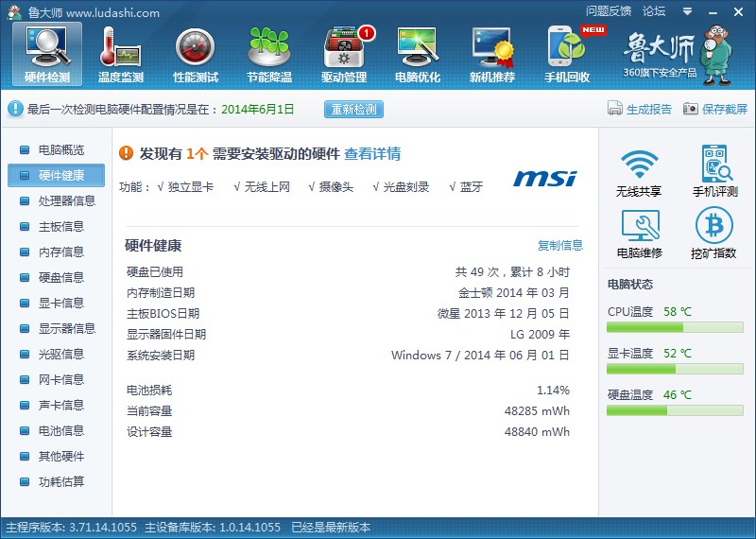Open 电脑优化 PC optimization

point(418,54)
